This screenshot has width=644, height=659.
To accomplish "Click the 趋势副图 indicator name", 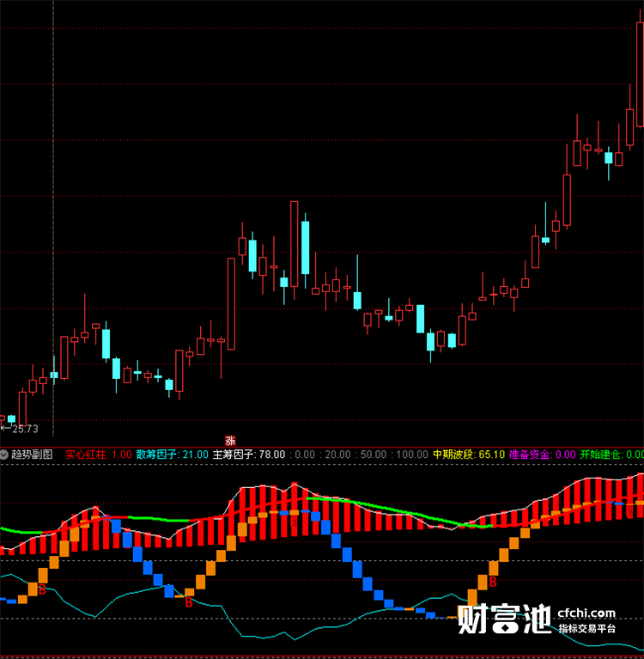I will click(x=32, y=455).
